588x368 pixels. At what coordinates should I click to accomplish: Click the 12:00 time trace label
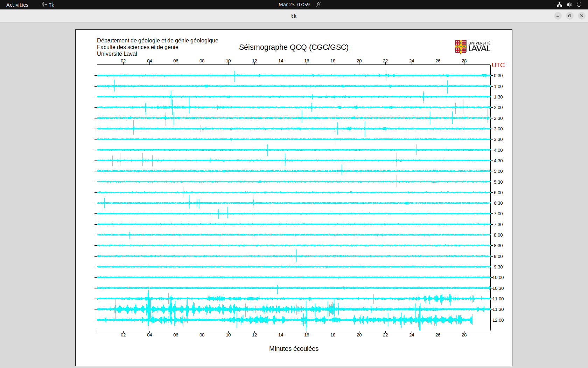tap(498, 320)
